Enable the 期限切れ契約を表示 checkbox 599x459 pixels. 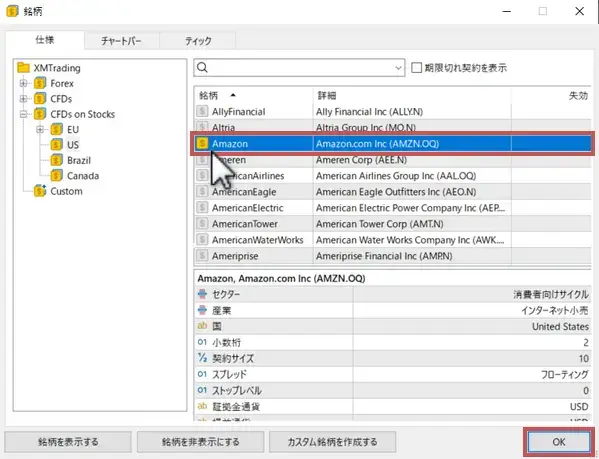pos(416,68)
